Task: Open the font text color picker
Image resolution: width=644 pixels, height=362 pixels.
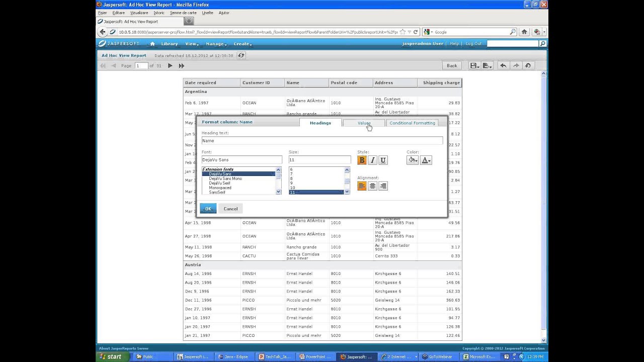Action: [426, 160]
